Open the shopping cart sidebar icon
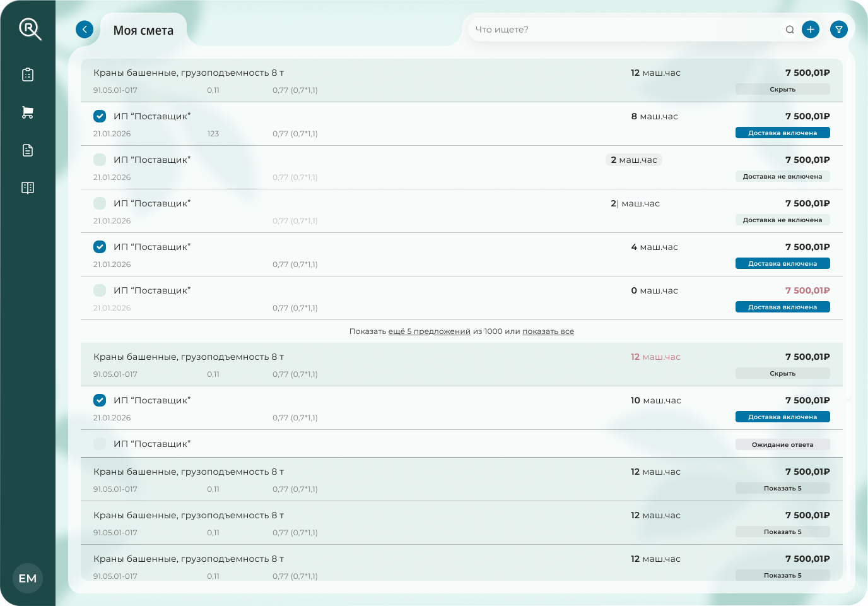The image size is (868, 606). coord(28,112)
